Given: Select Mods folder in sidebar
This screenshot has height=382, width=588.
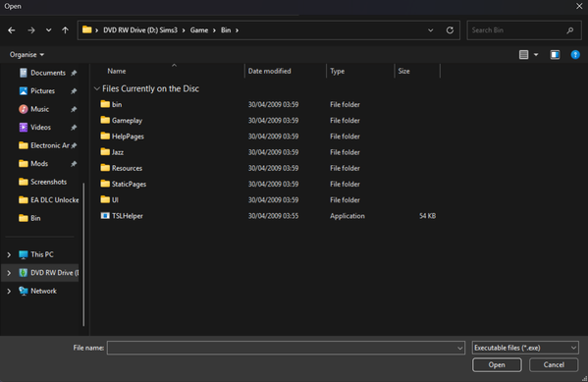Looking at the screenshot, I should click(x=39, y=164).
